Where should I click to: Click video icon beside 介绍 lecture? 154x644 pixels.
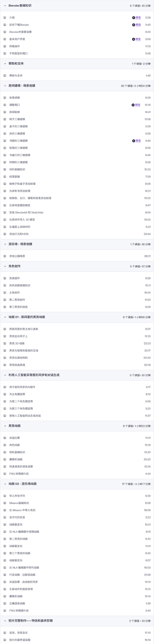(x=5, y=18)
